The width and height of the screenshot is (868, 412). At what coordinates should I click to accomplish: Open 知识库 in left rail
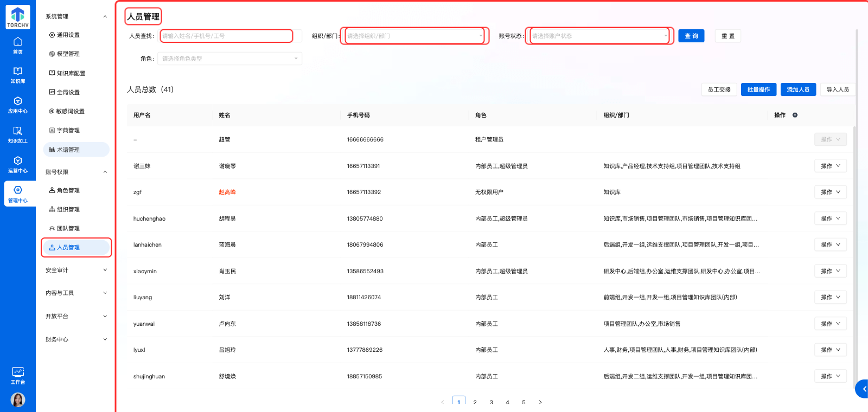(x=18, y=75)
